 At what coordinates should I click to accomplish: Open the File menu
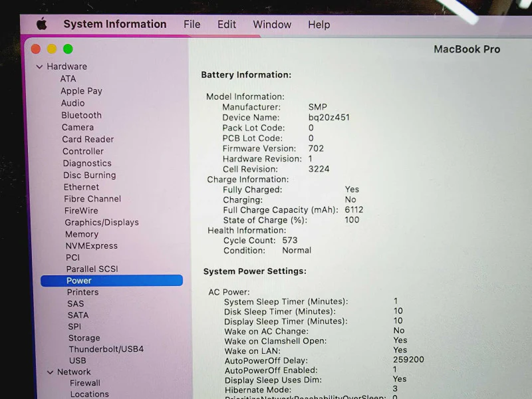pos(192,25)
